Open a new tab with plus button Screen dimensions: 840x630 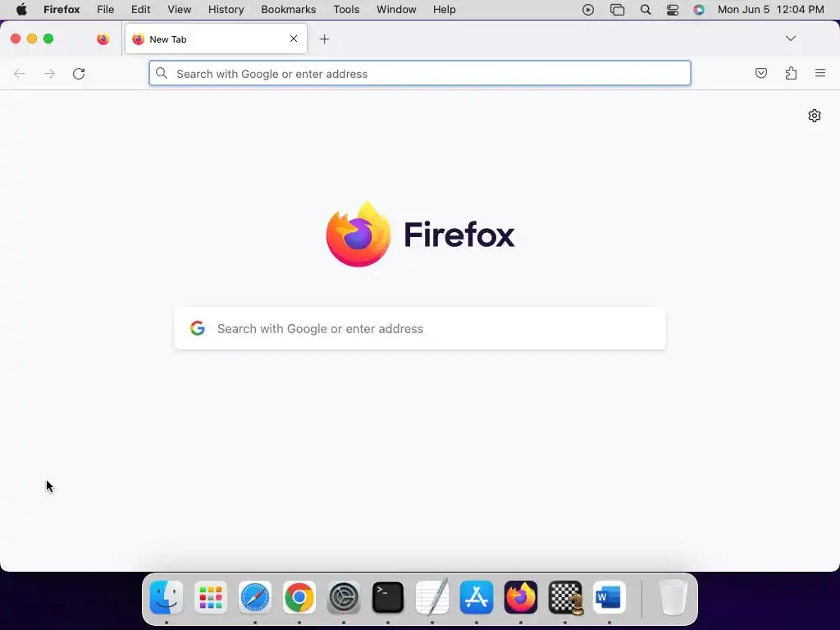tap(324, 39)
